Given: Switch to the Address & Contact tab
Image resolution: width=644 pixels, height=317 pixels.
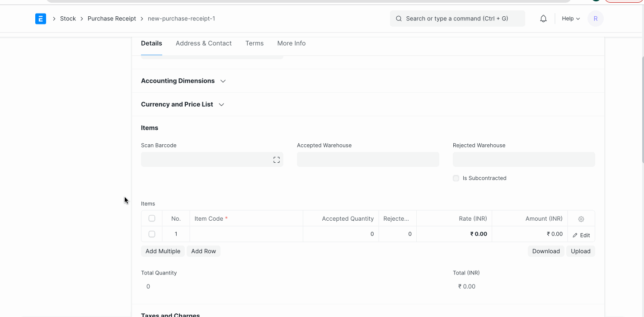Looking at the screenshot, I should coord(203,43).
